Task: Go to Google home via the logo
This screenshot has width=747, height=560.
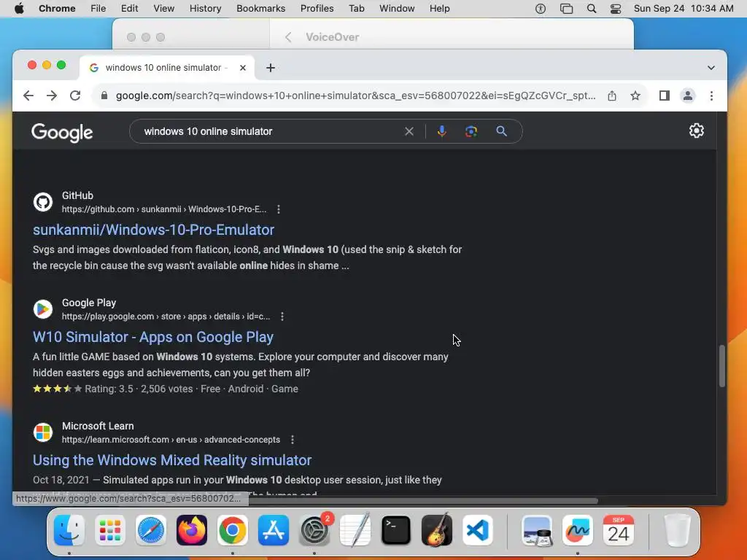Action: (62, 133)
